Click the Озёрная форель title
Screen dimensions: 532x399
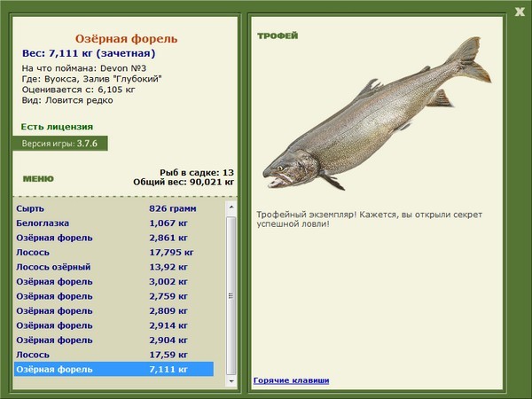126,39
